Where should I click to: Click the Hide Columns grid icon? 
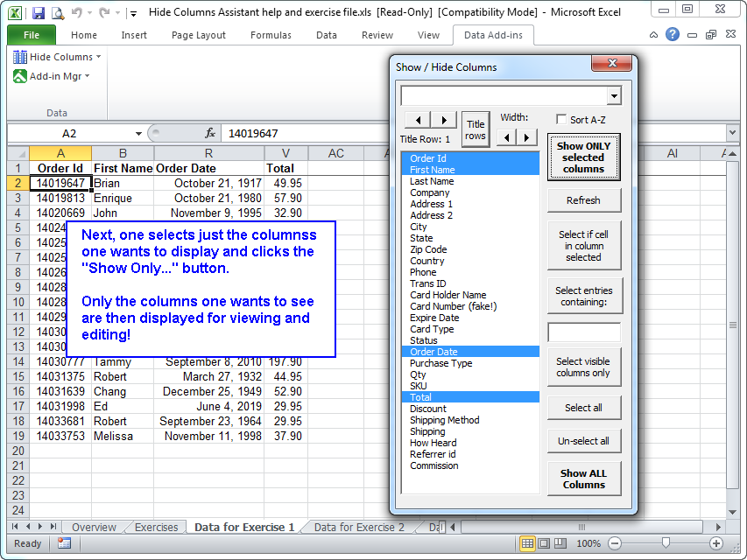(19, 57)
